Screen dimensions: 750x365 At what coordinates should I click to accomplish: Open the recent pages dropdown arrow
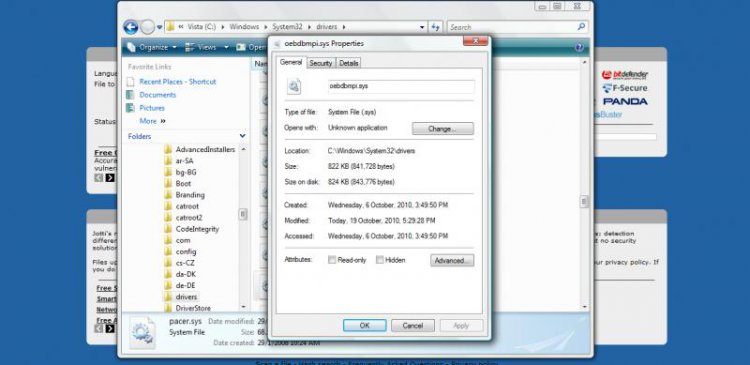click(x=159, y=27)
